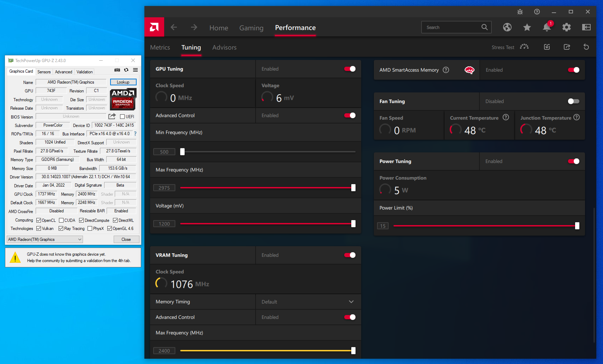The height and width of the screenshot is (364, 603).
Task: Open the help question mark icon in title bar
Action: pyautogui.click(x=537, y=12)
